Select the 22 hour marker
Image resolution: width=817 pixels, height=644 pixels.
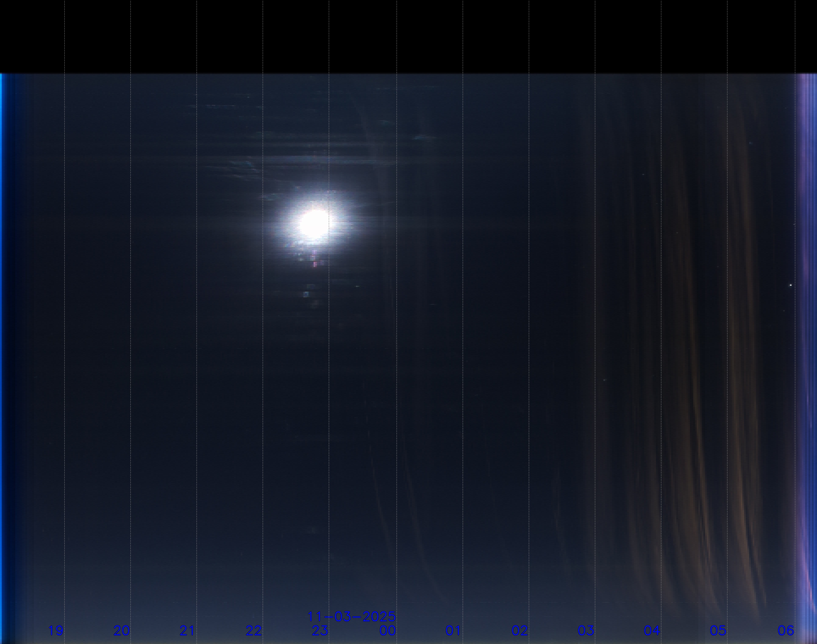254,630
